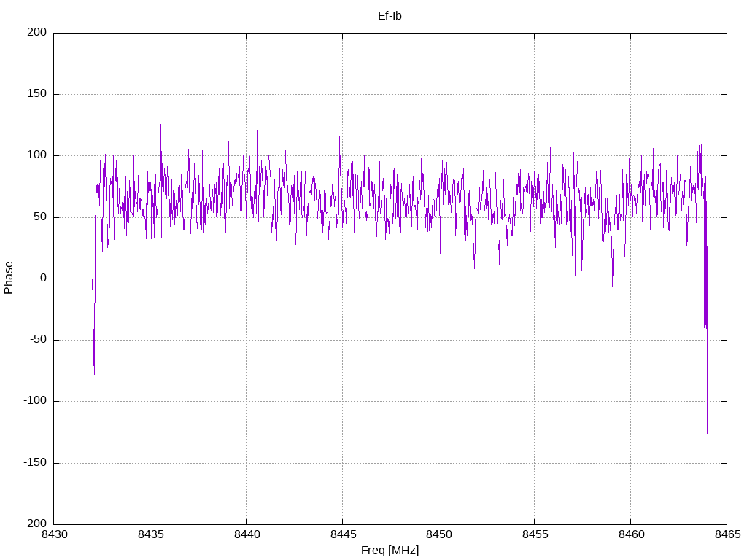Click the 8465 x-axis tick label
The image size is (747, 560).
[x=726, y=535]
